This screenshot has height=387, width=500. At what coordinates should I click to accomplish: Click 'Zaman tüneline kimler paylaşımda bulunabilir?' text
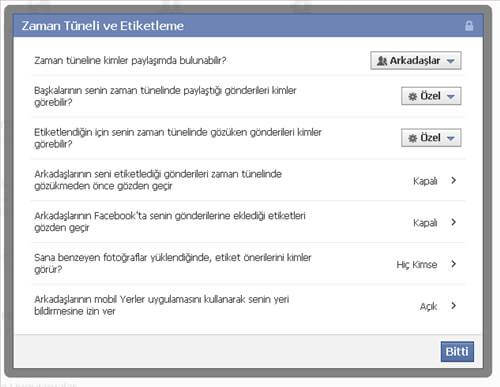tap(130, 61)
